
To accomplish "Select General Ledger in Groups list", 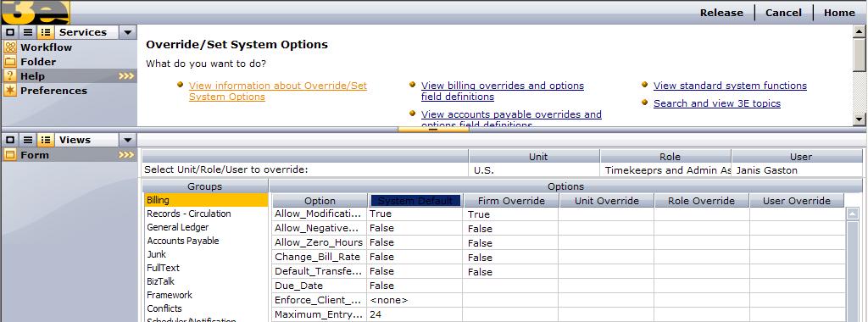I will click(178, 227).
